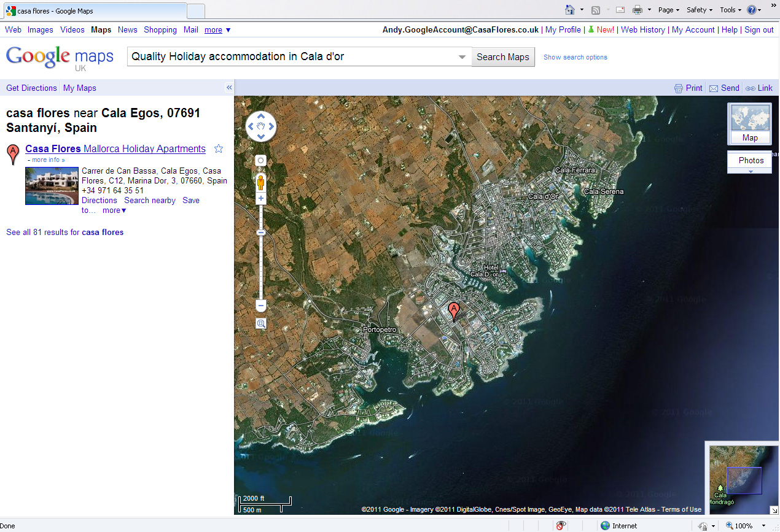Pan the map down with the arrow
Image resolution: width=780 pixels, height=532 pixels.
point(261,137)
